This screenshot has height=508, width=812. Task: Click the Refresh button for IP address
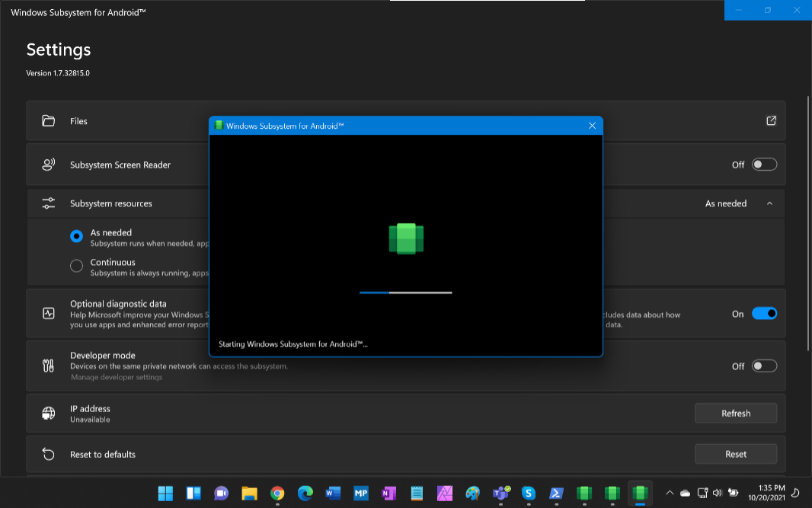tap(735, 414)
